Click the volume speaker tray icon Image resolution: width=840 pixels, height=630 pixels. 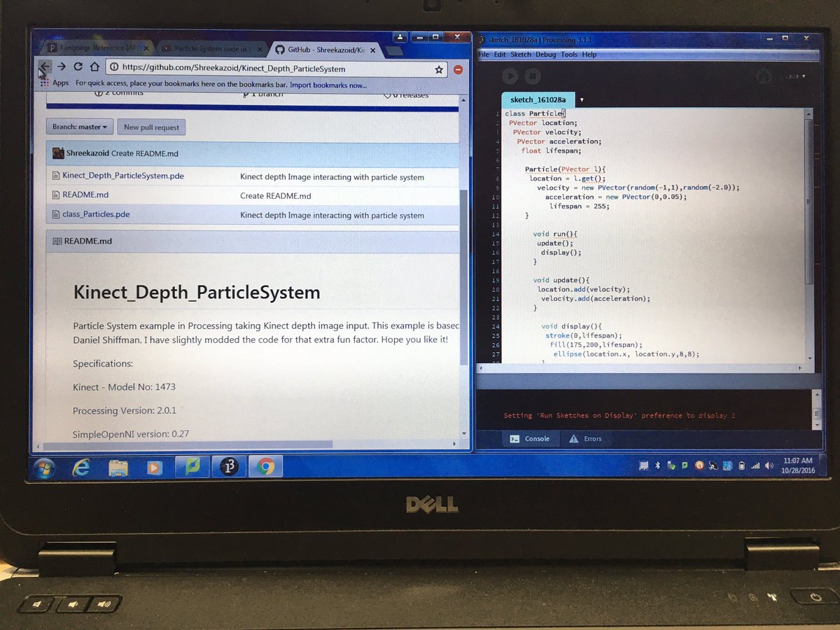click(770, 465)
